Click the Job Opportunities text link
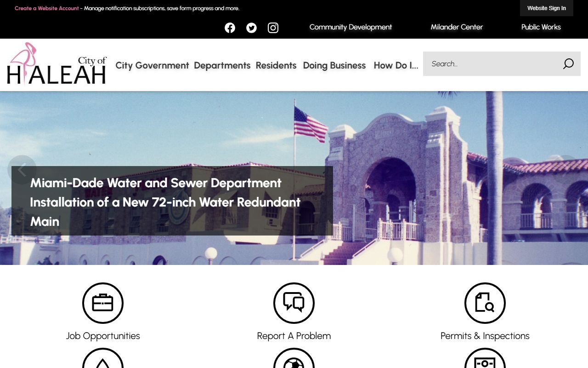 pyautogui.click(x=103, y=336)
